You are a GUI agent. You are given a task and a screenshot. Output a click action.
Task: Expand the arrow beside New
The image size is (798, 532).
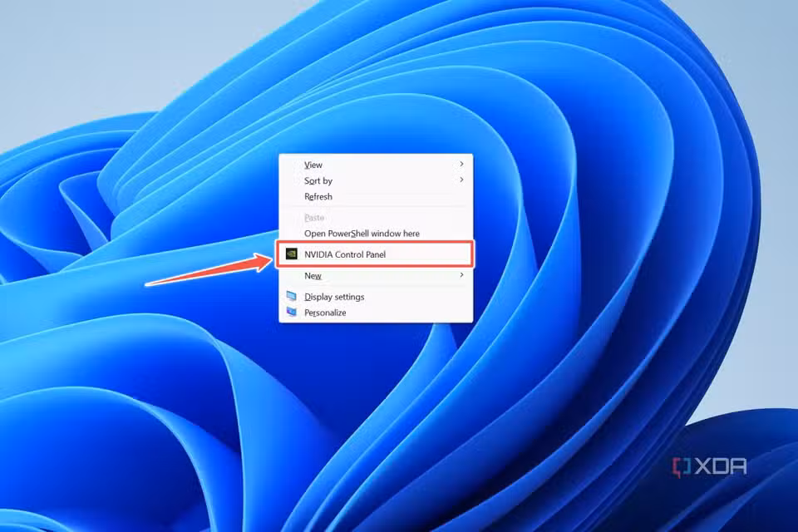(461, 275)
